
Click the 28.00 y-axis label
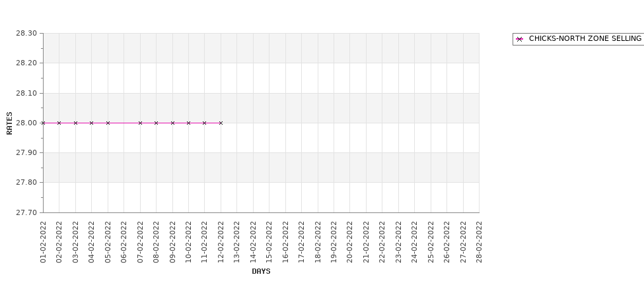click(26, 123)
